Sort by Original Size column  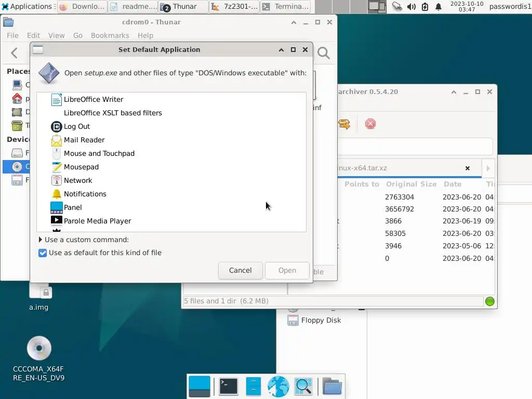pyautogui.click(x=411, y=184)
